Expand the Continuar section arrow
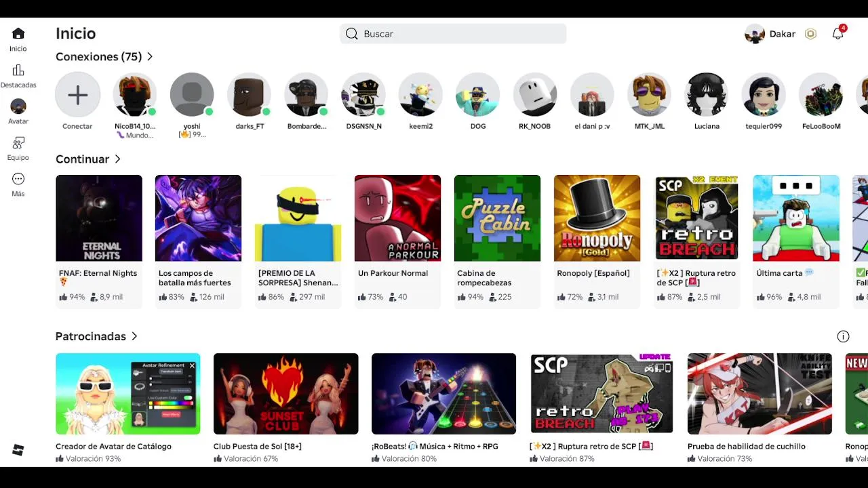The width and height of the screenshot is (868, 488). click(x=117, y=159)
